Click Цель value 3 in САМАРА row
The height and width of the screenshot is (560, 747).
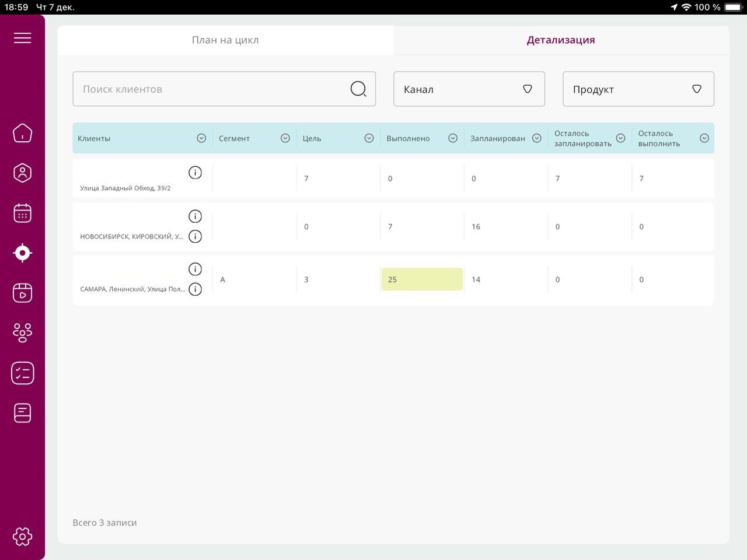click(x=306, y=280)
